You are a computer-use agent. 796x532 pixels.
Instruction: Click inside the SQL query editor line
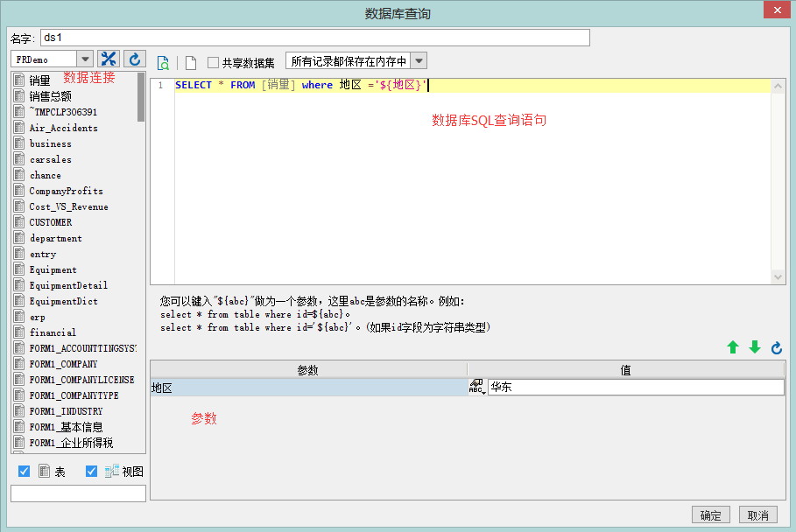[x=472, y=85]
